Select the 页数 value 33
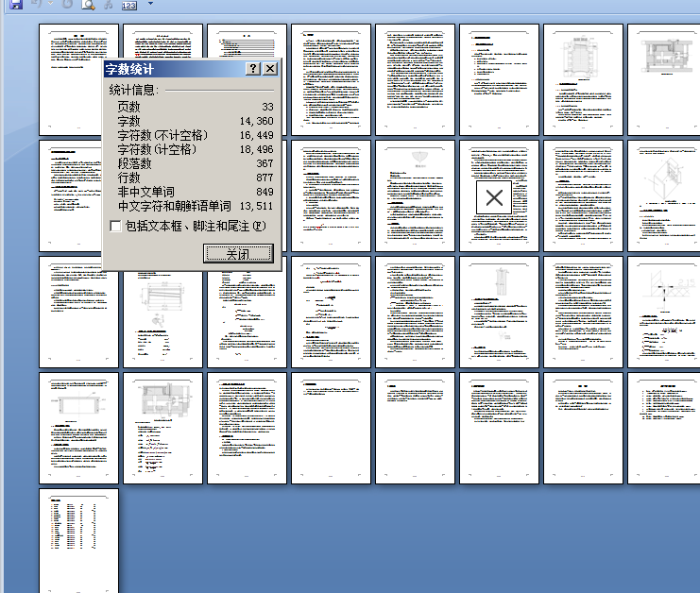 point(267,107)
